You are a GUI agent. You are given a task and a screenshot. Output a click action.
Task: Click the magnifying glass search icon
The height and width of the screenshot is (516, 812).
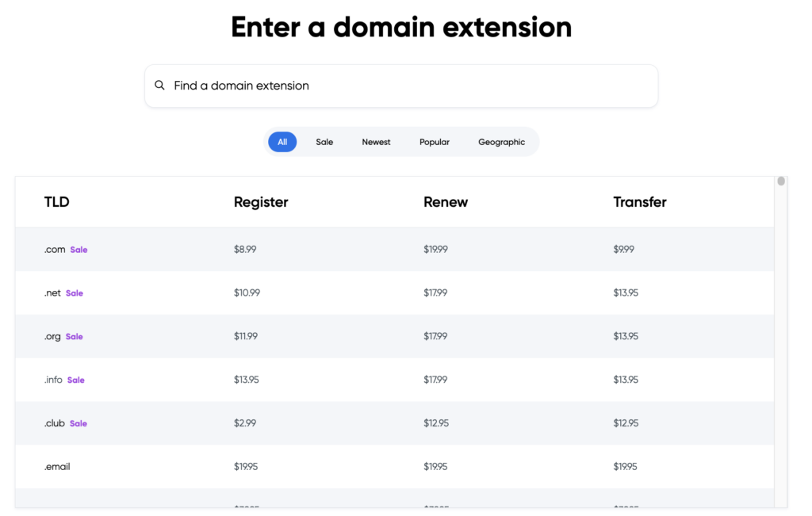point(160,85)
